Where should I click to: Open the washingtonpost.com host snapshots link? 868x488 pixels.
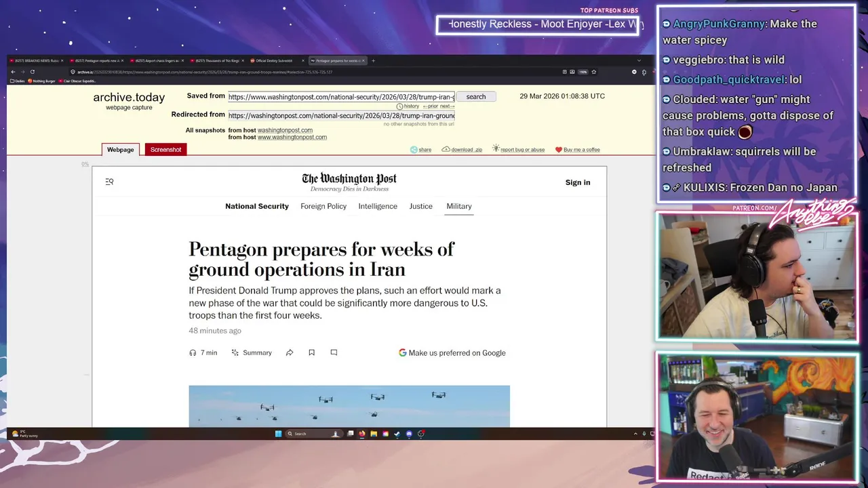tap(285, 130)
